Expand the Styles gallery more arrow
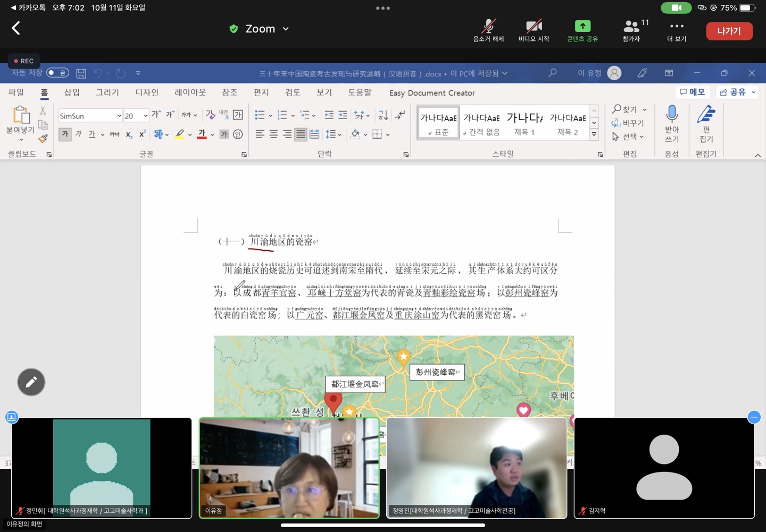Screen dimensions: 766x532 click(x=594, y=135)
